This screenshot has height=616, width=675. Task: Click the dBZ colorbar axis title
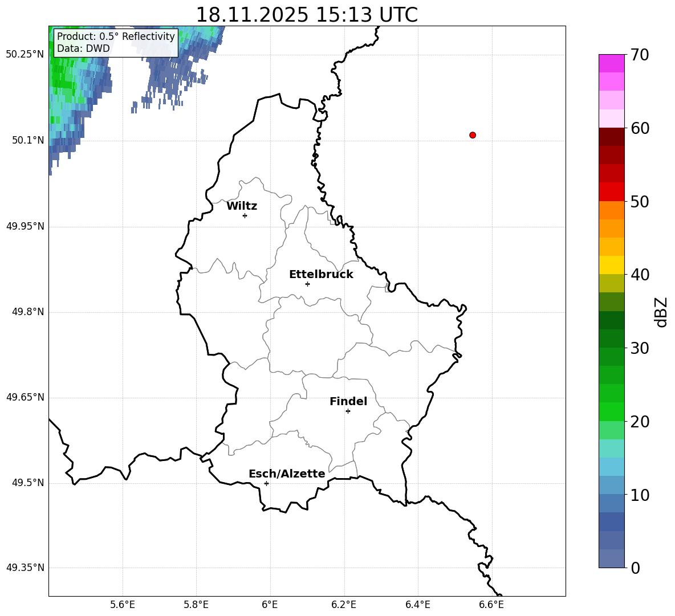(660, 312)
